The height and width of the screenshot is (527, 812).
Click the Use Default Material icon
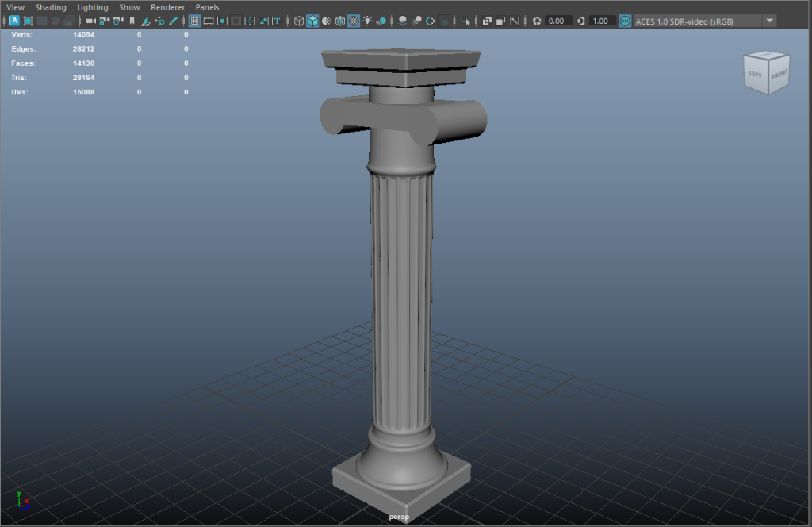click(326, 21)
